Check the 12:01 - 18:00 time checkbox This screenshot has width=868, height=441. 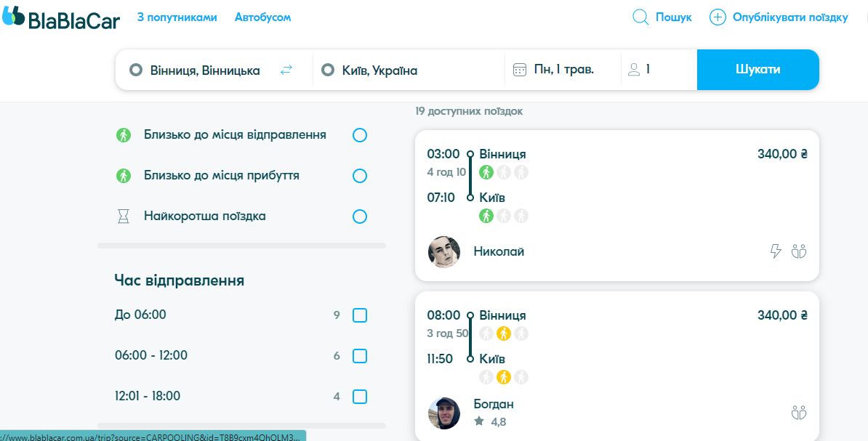[360, 397]
